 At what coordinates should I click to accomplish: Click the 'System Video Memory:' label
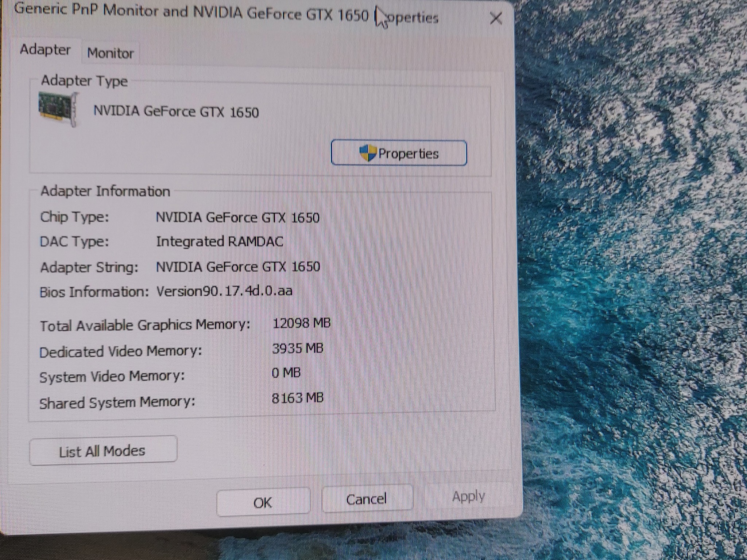click(112, 377)
